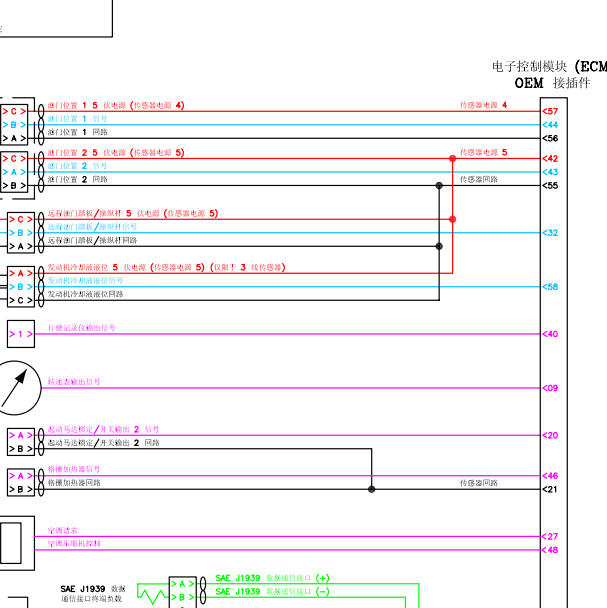Select ECM pin 44
The image size is (607, 608).
click(550, 125)
